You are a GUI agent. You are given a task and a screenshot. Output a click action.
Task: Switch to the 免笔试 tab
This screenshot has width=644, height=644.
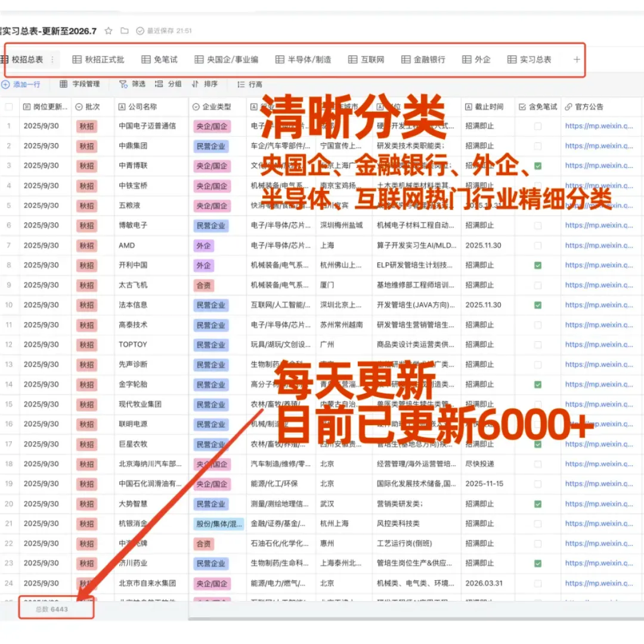point(159,60)
